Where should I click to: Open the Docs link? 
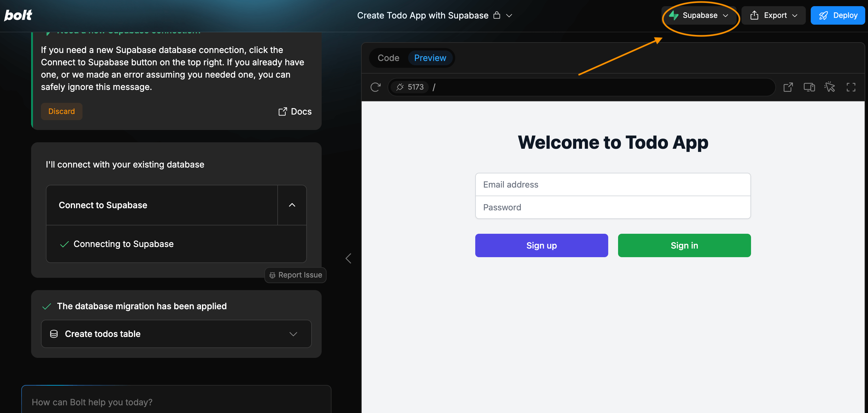tap(295, 111)
